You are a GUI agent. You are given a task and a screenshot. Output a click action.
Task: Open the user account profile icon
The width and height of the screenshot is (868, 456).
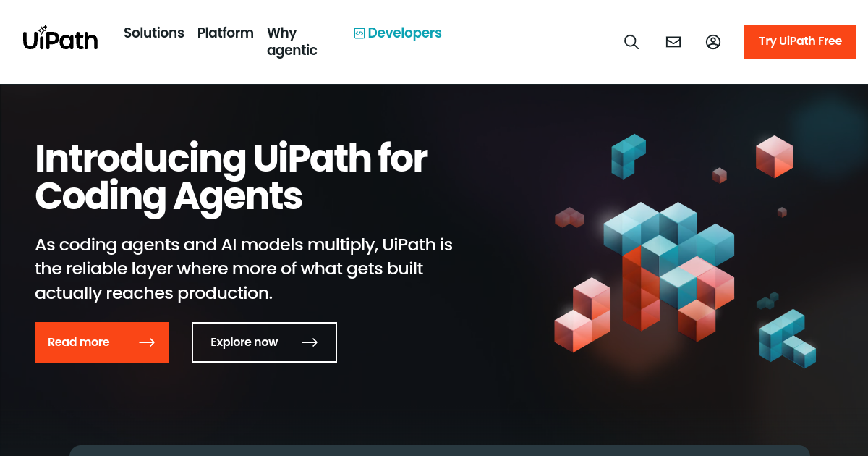click(713, 42)
